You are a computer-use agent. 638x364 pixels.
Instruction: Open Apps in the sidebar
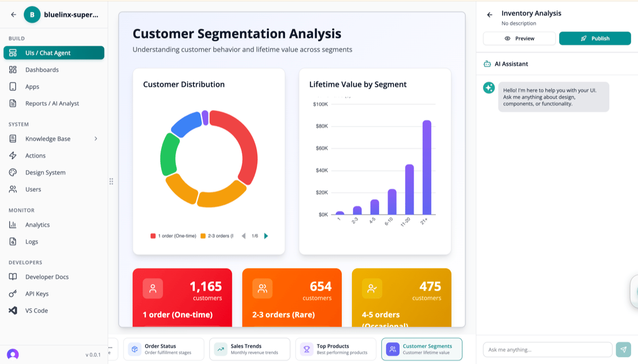tap(54, 87)
